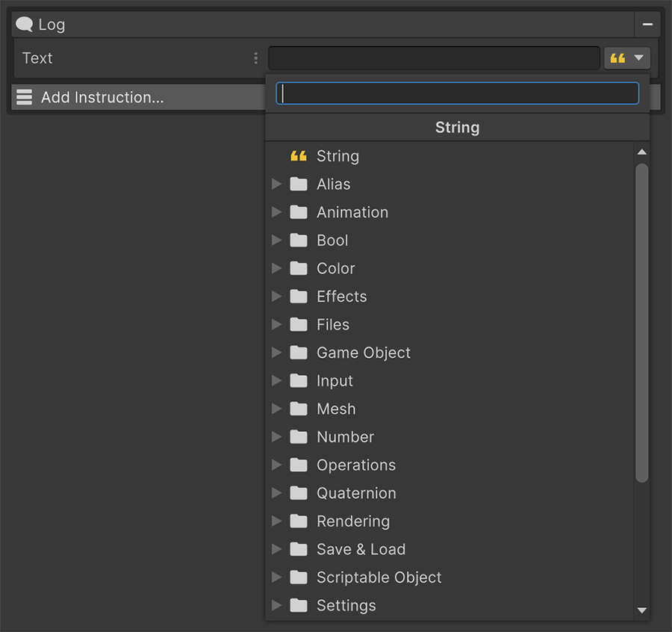Click the yellow quote icon beside String
Screen dimensions: 672x632
(x=299, y=156)
